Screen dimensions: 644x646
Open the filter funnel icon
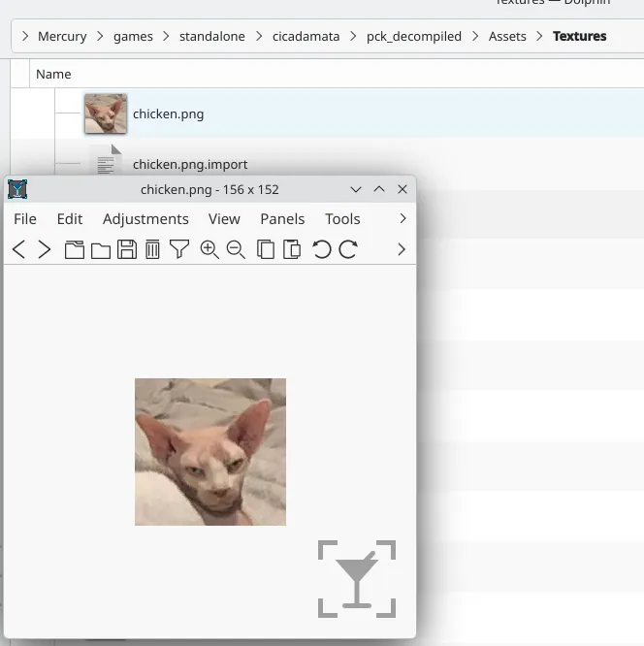coord(179,249)
